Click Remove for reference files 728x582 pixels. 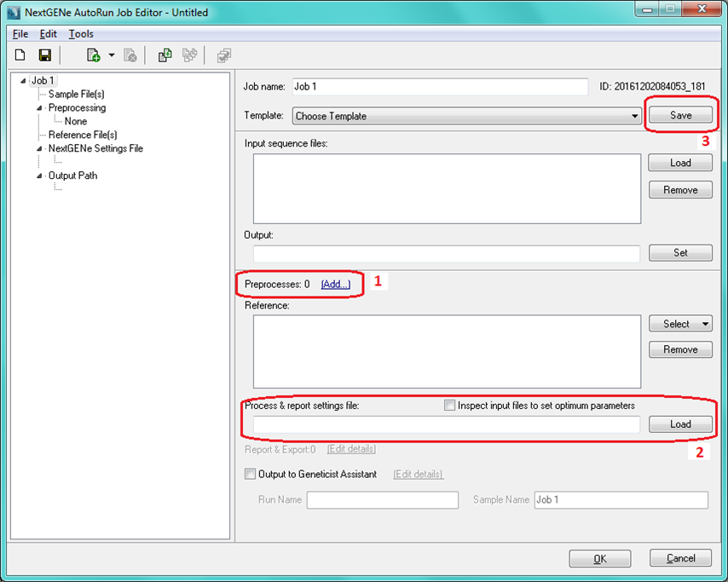[680, 349]
